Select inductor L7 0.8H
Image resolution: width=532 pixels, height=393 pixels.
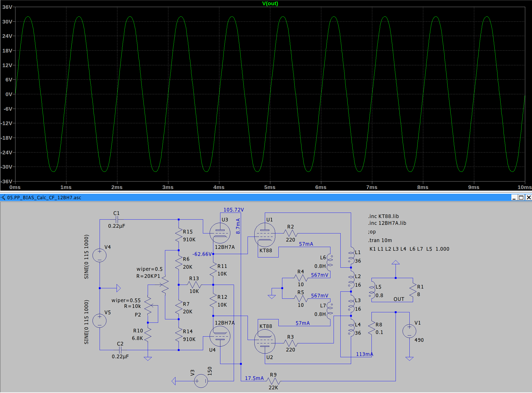coord(330,311)
